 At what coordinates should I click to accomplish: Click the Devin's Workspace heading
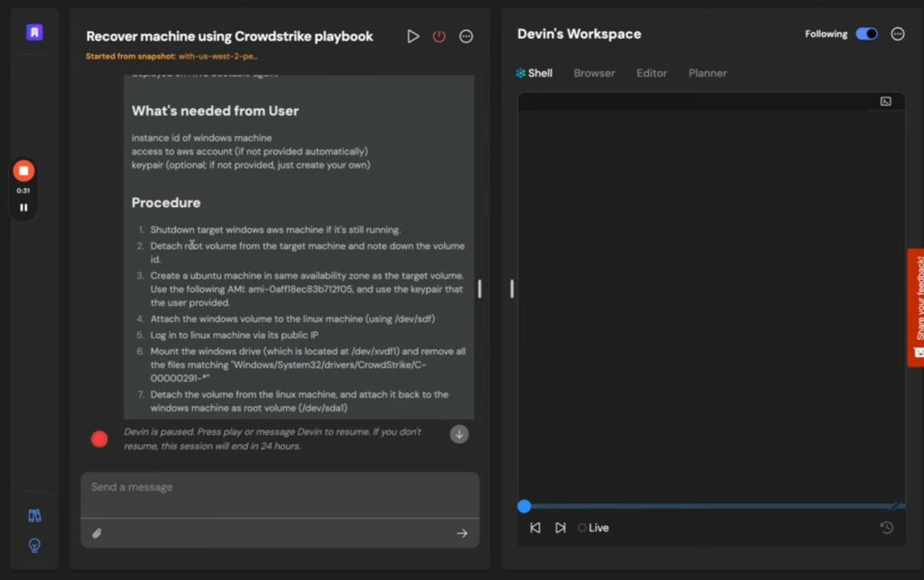click(579, 34)
